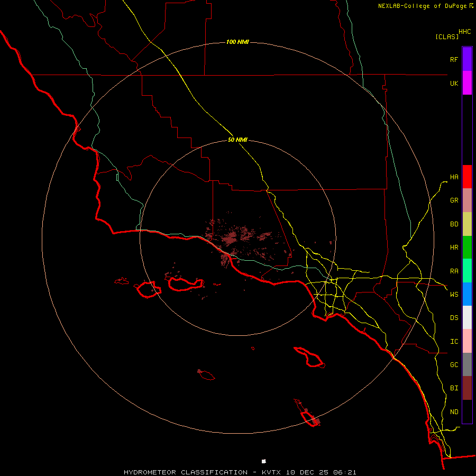The image size is (476, 476).
Task: Click the HHC product code label
Action: 464,32
